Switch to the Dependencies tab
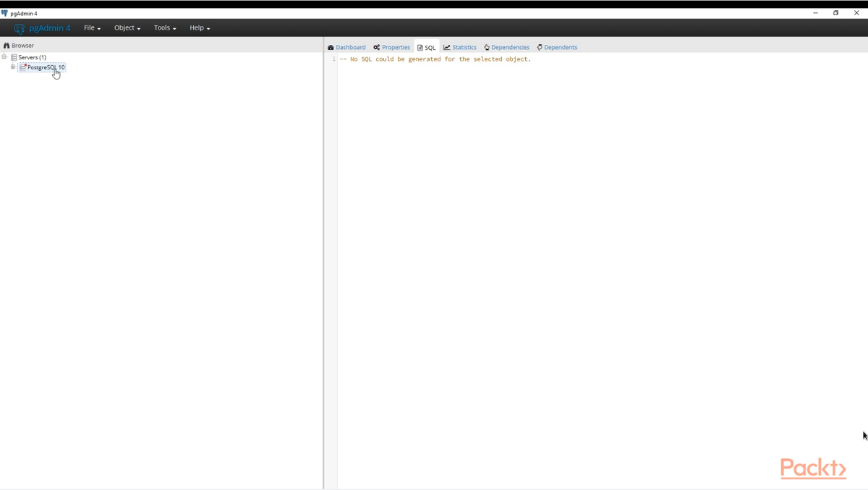Image resolution: width=868 pixels, height=490 pixels. click(x=506, y=47)
